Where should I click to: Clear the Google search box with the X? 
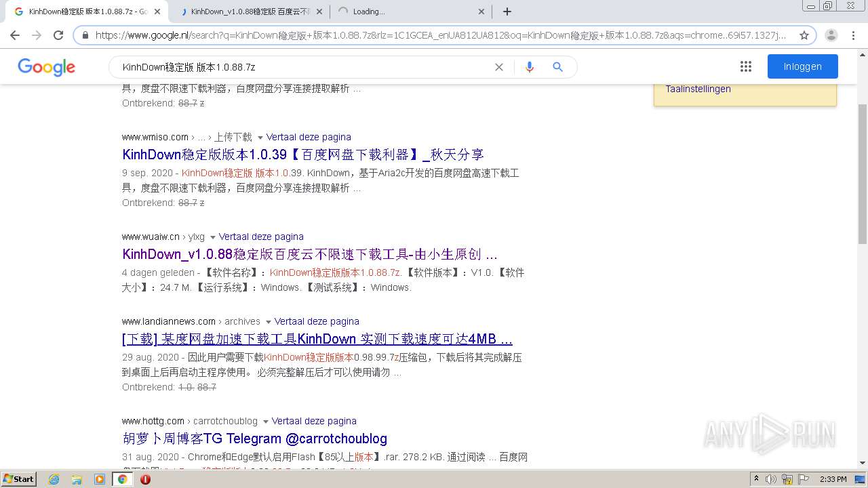click(499, 67)
